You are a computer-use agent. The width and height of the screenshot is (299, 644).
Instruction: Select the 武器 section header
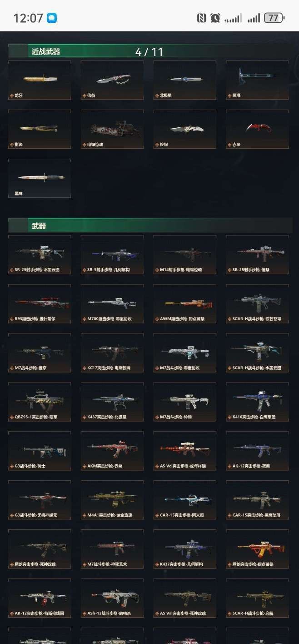click(39, 226)
